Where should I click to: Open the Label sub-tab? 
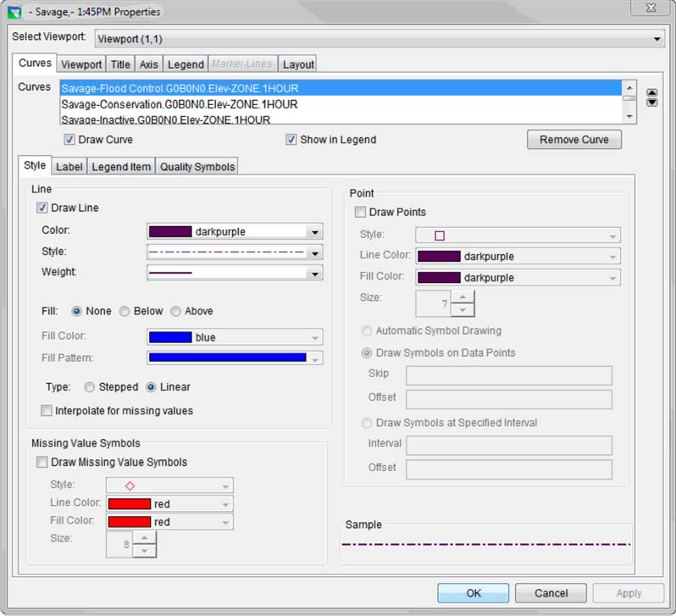pyautogui.click(x=69, y=167)
